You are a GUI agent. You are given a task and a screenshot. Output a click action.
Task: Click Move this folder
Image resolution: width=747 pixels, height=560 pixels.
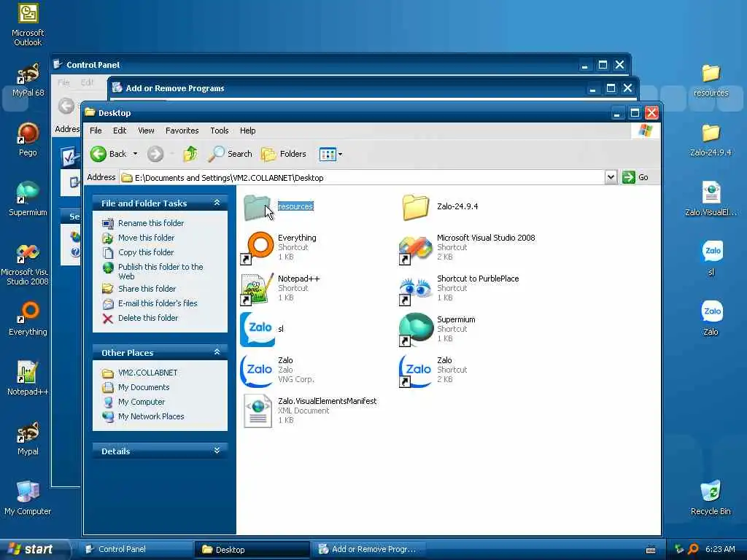[146, 238]
